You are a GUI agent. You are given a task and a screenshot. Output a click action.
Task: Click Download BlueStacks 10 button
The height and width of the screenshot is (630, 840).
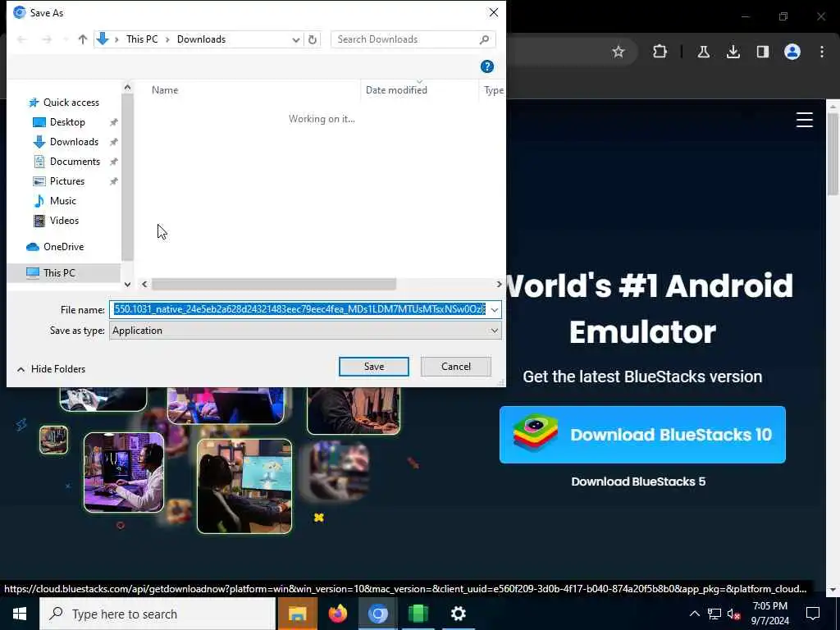click(x=642, y=435)
